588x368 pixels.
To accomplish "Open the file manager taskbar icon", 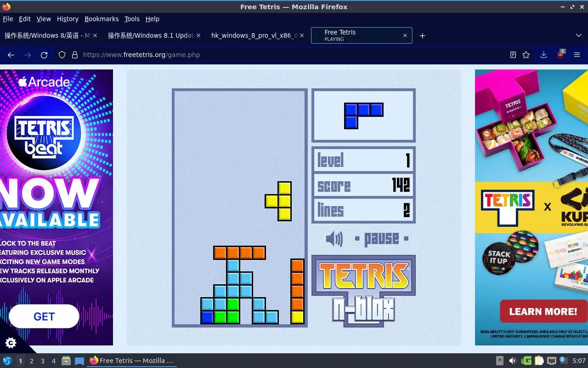I will click(66, 361).
